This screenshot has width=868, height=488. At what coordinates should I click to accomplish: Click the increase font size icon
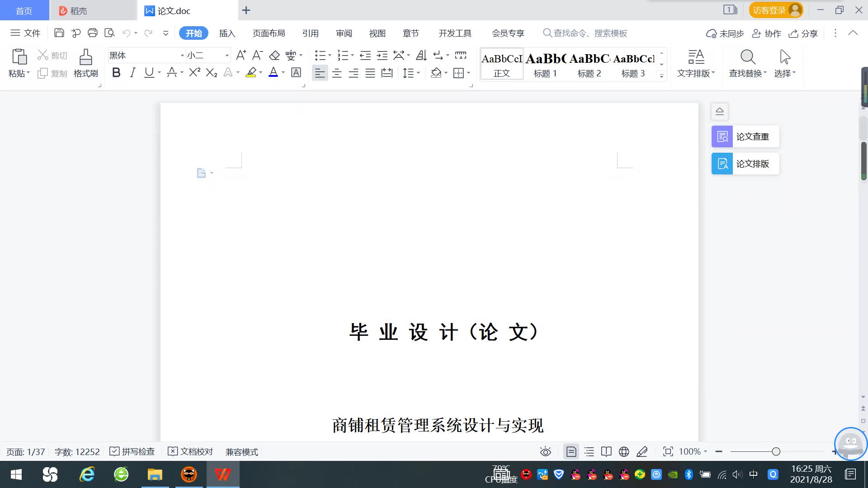(241, 56)
